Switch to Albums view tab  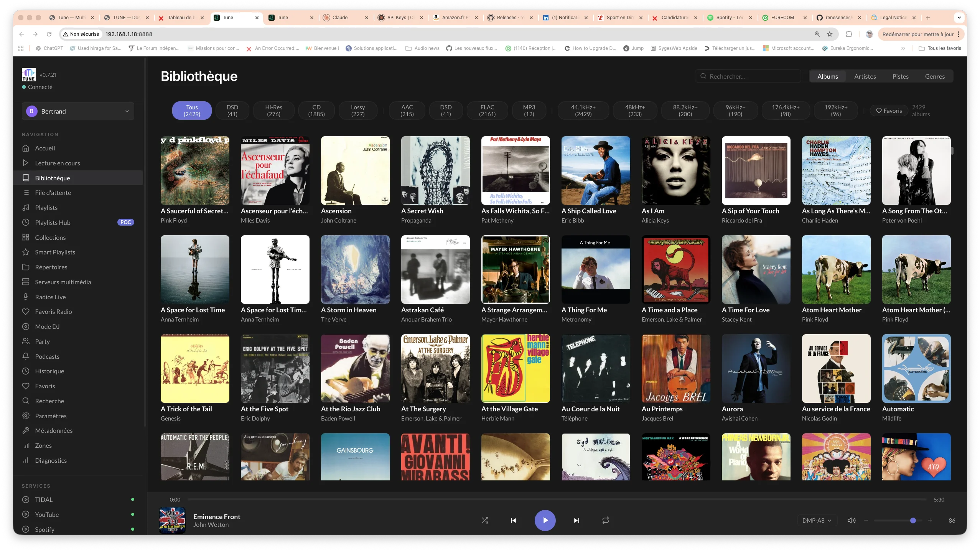coord(827,76)
